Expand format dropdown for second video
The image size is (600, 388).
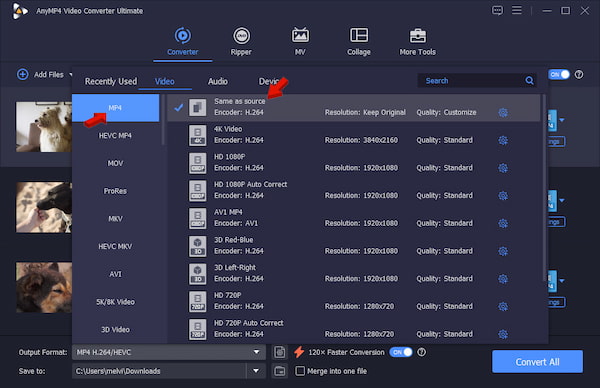(562, 201)
